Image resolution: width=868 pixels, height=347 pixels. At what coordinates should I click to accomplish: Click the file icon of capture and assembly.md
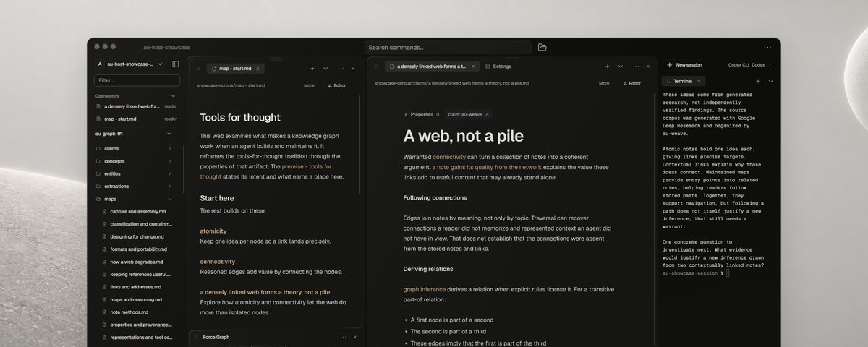104,211
